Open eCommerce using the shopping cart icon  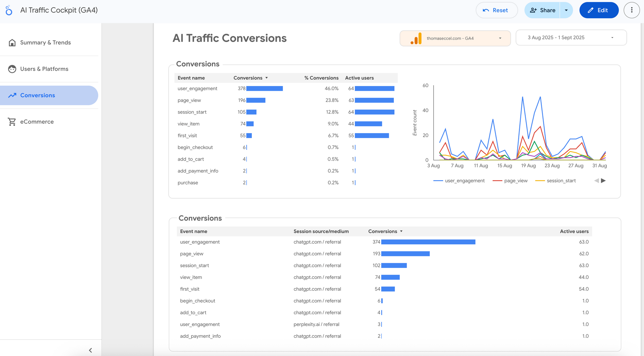pos(12,122)
